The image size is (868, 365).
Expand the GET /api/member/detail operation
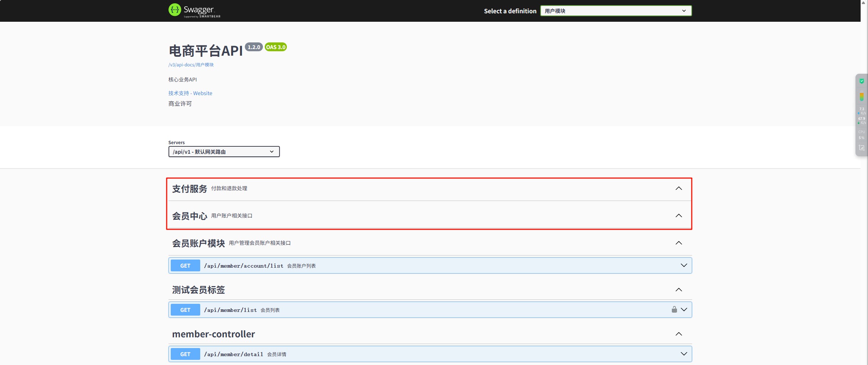(x=684, y=354)
